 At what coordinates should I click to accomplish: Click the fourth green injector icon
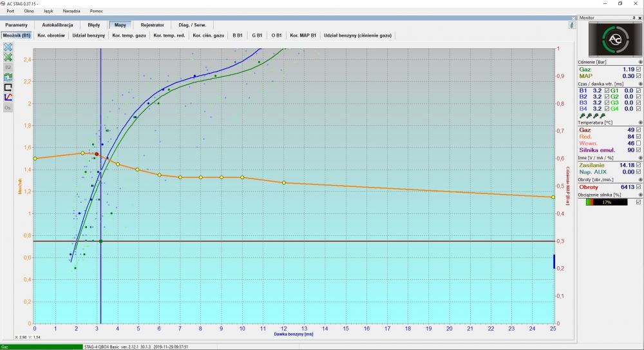pos(603,116)
